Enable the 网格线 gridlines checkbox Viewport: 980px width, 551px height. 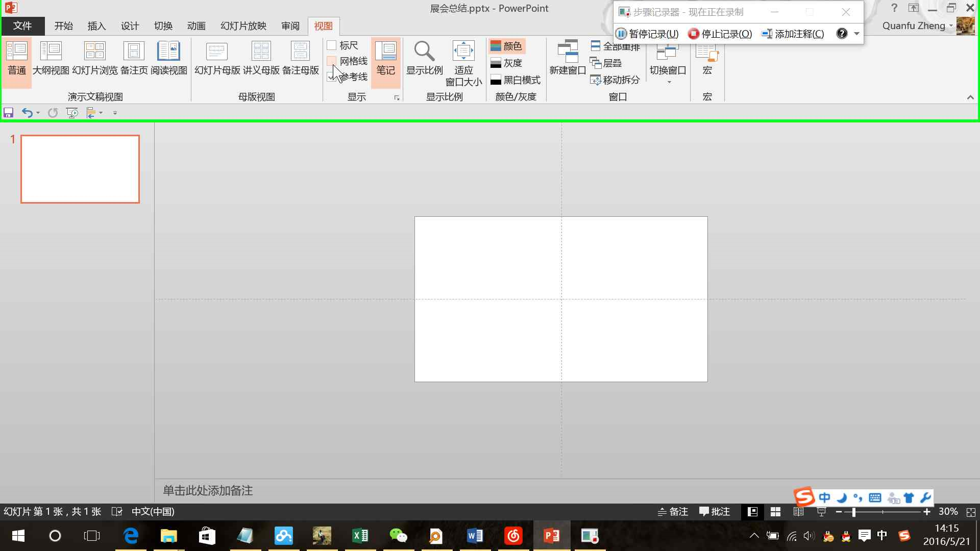(x=332, y=61)
